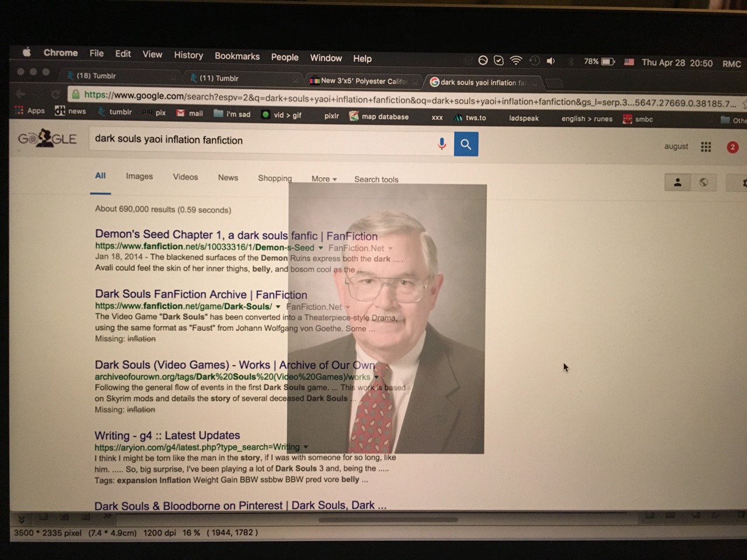Open the ladspeak bookmark
Screen dimensions: 747x560
(523, 118)
